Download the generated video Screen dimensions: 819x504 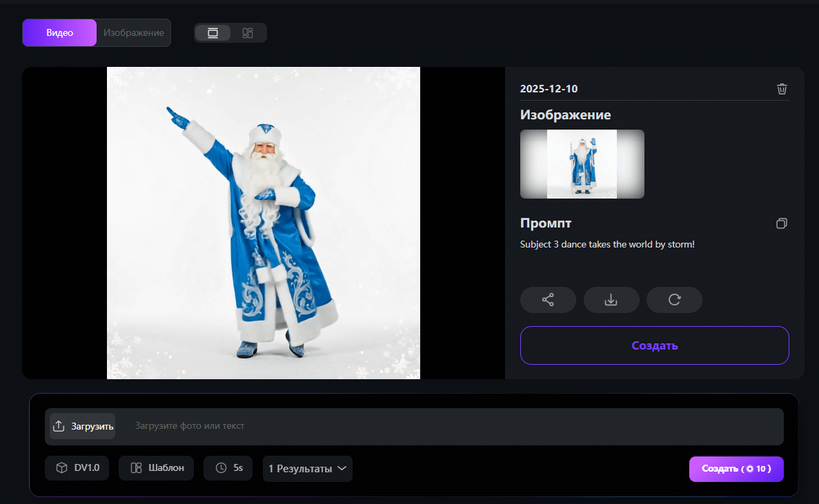click(x=611, y=300)
